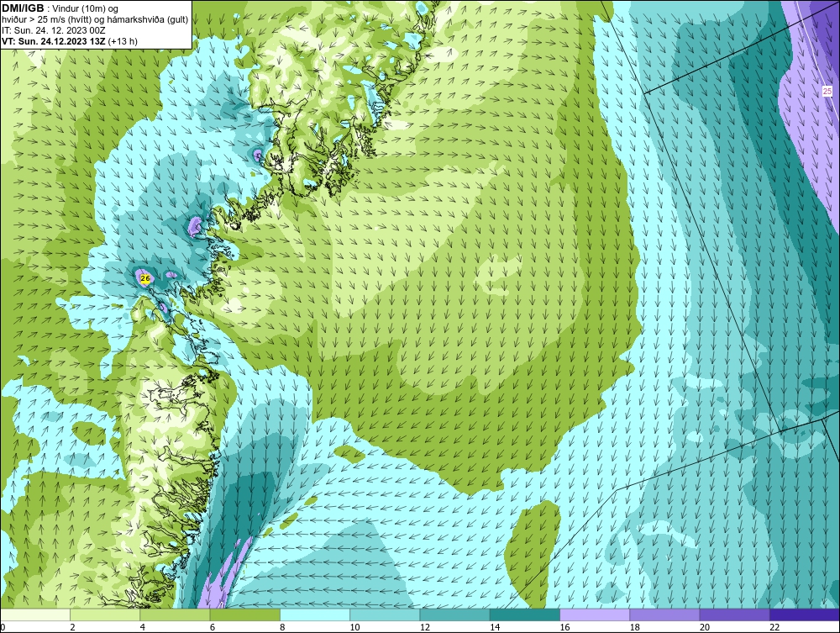840x633 pixels.
Task: Click the white 25 gust contour label
Action: (827, 92)
